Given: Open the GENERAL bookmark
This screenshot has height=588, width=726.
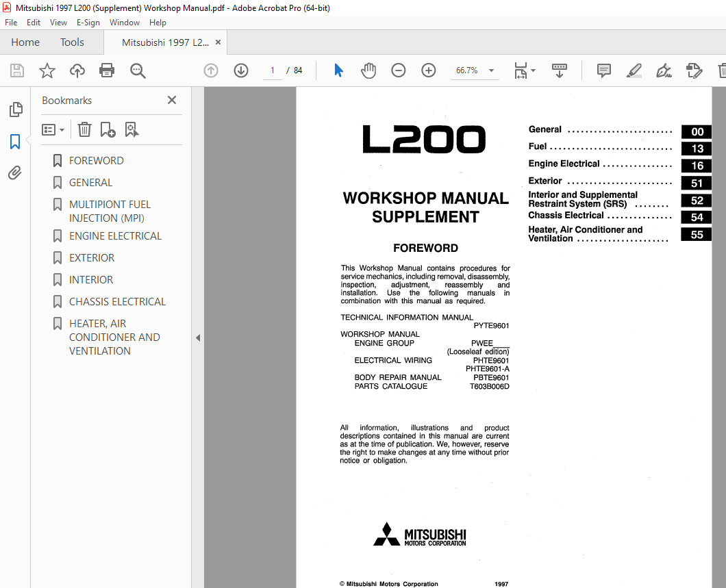Looking at the screenshot, I should pyautogui.click(x=90, y=182).
